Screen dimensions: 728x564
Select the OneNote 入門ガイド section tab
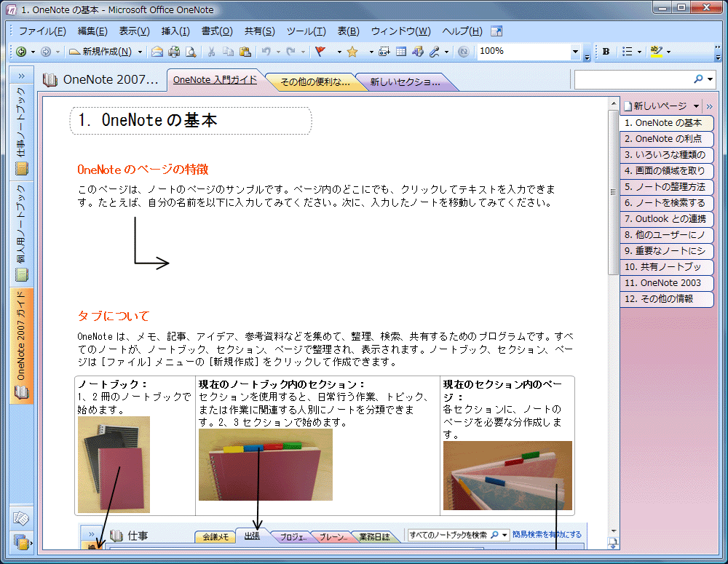click(215, 80)
